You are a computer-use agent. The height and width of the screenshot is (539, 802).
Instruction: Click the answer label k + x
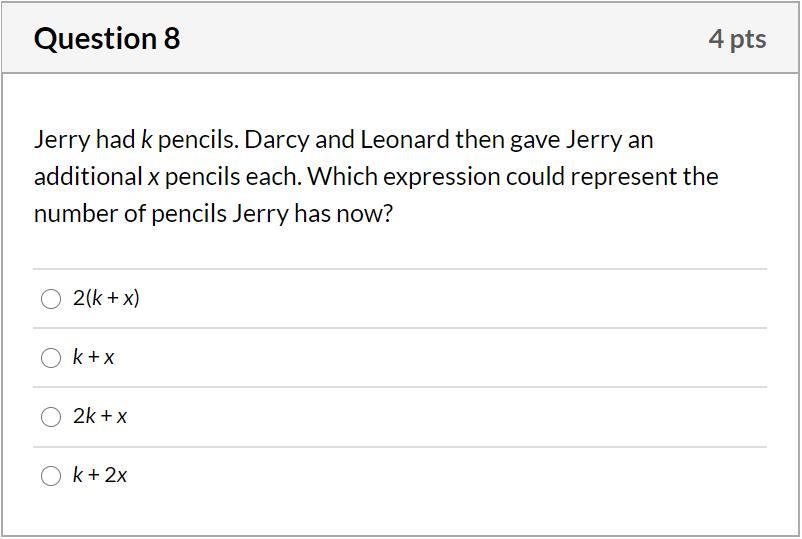coord(94,357)
